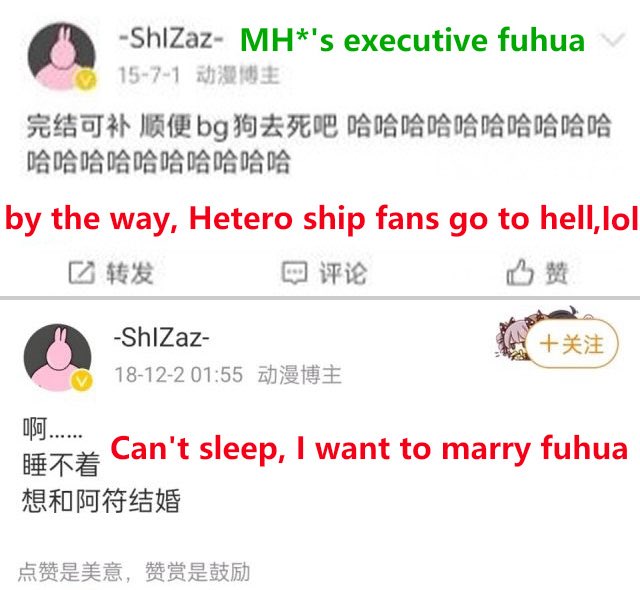This screenshot has height=590, width=640.
Task: Follow the user with the +关注 button
Action: tap(571, 344)
